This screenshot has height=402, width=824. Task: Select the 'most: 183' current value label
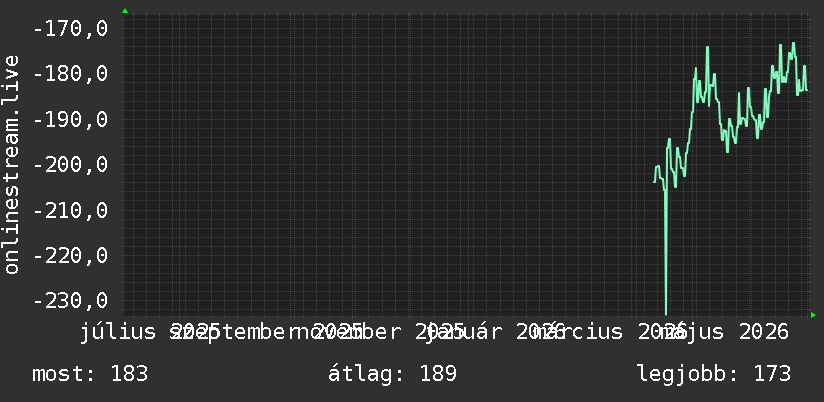[90, 374]
